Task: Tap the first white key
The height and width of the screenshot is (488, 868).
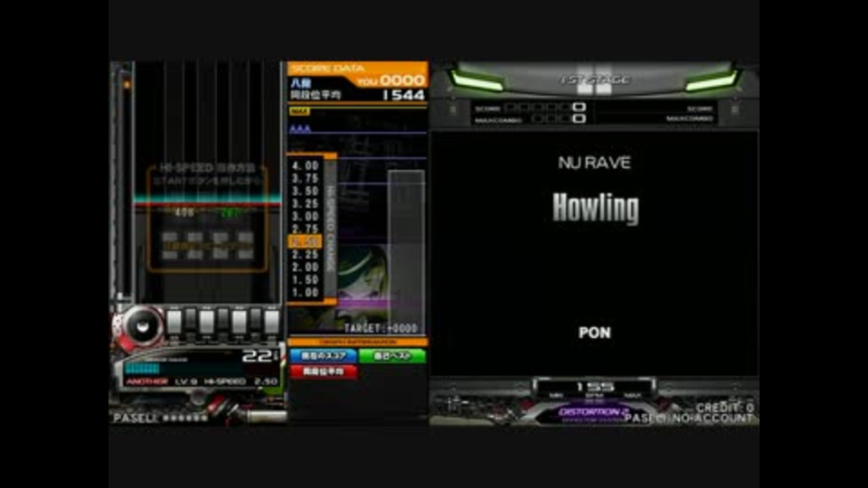Action: point(174,322)
